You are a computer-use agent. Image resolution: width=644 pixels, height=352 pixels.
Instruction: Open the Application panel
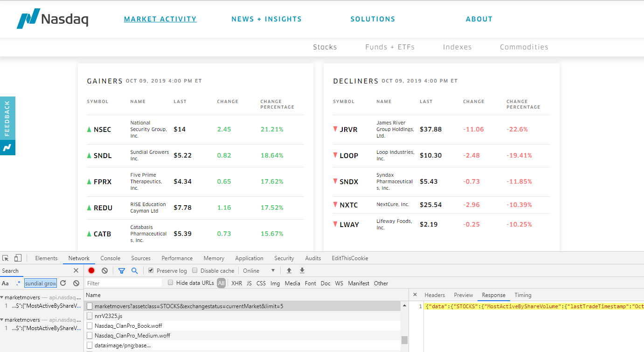pyautogui.click(x=249, y=258)
